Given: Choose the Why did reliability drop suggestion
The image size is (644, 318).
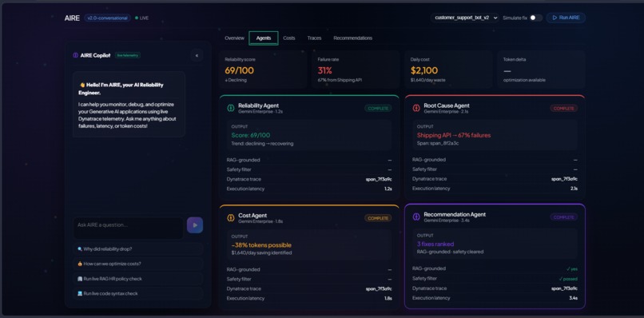Looking at the screenshot, I should [138, 249].
